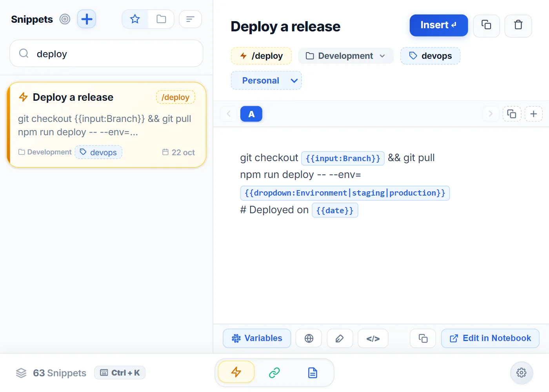Open the Development folder dropdown

[345, 56]
